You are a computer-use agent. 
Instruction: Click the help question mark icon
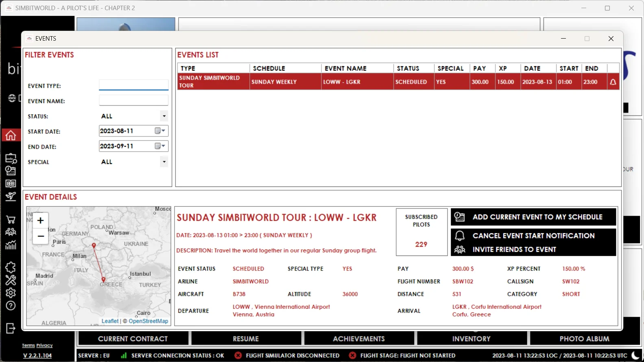11,306
